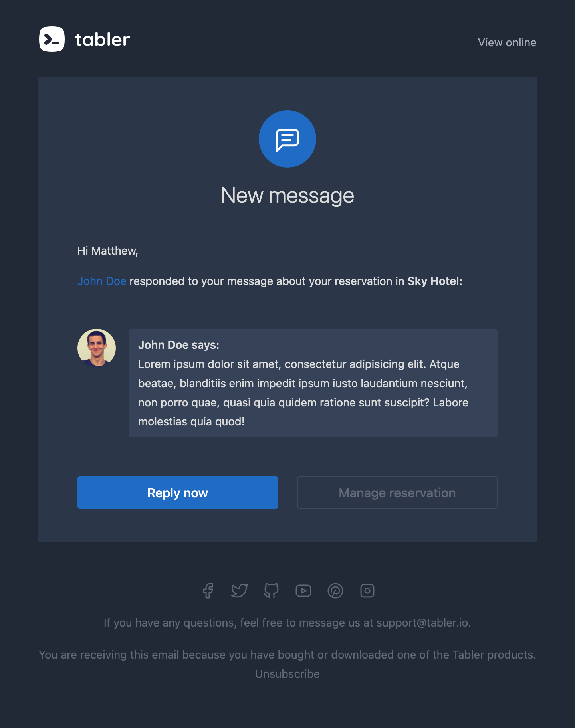Click the tabler wordmark text
This screenshot has height=728, width=575.
[x=102, y=40]
